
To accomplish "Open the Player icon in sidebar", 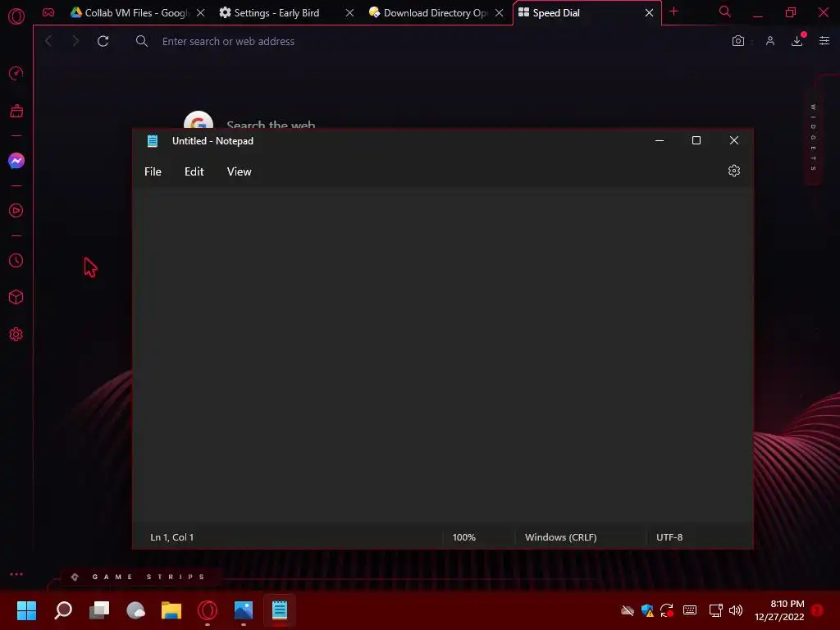I will 16,211.
